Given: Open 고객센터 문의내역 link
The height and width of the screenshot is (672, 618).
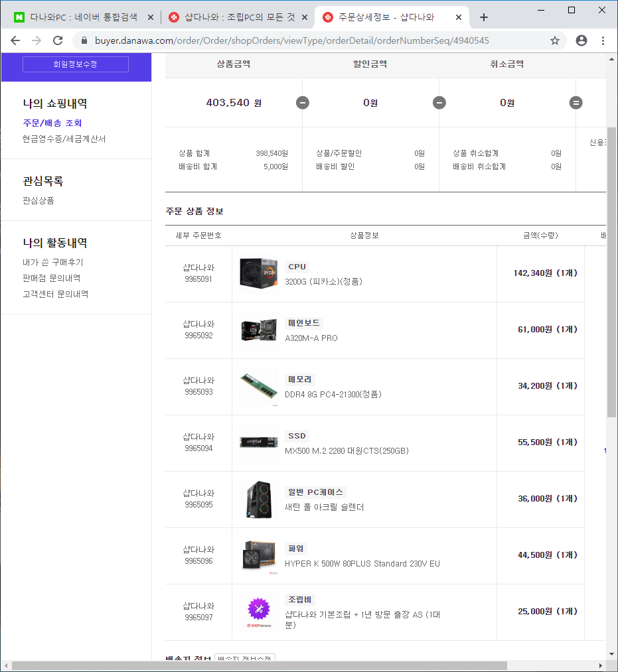Looking at the screenshot, I should tap(56, 294).
